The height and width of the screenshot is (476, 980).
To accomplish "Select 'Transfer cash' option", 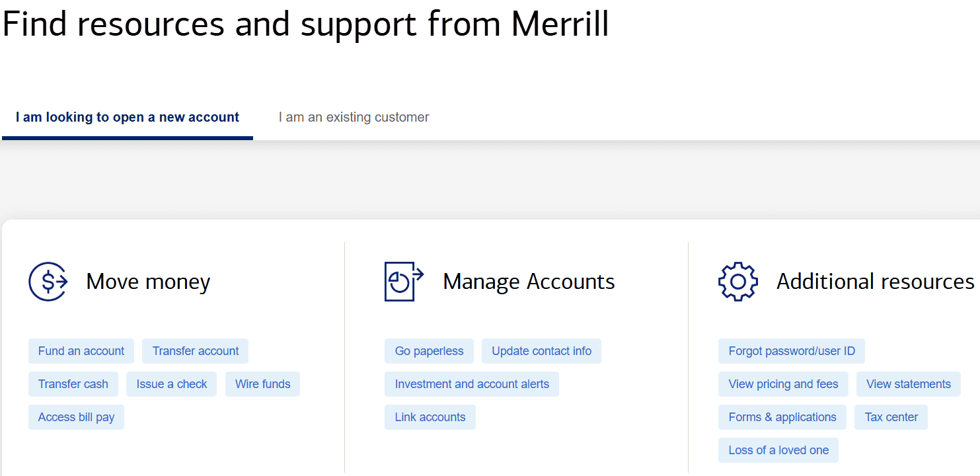I will pyautogui.click(x=73, y=384).
